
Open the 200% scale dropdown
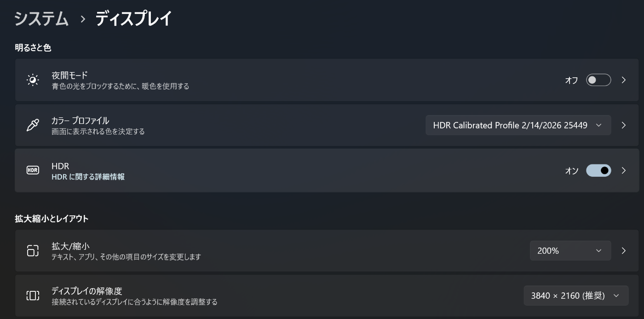tap(570, 250)
